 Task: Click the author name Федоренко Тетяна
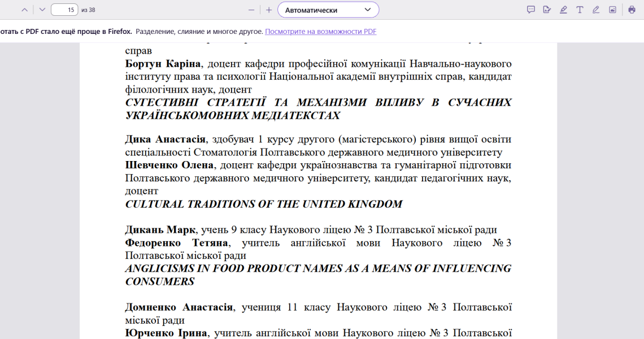pos(177,243)
